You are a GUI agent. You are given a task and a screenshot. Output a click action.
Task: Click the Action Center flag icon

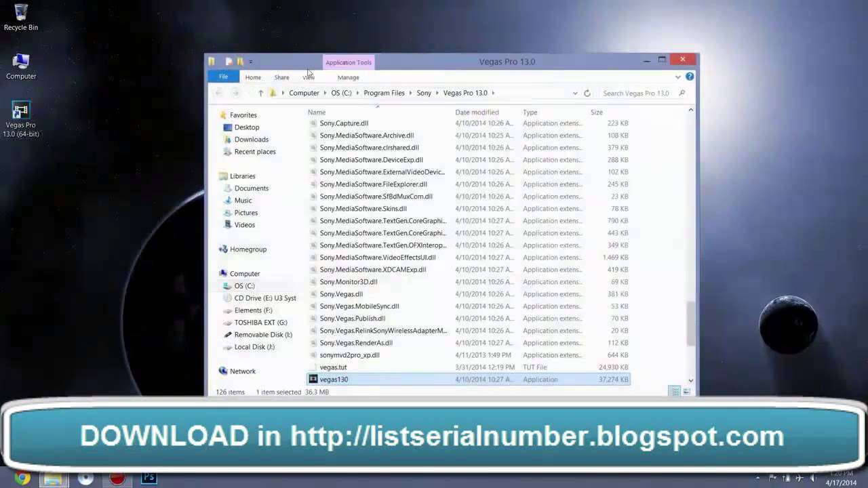point(772,479)
